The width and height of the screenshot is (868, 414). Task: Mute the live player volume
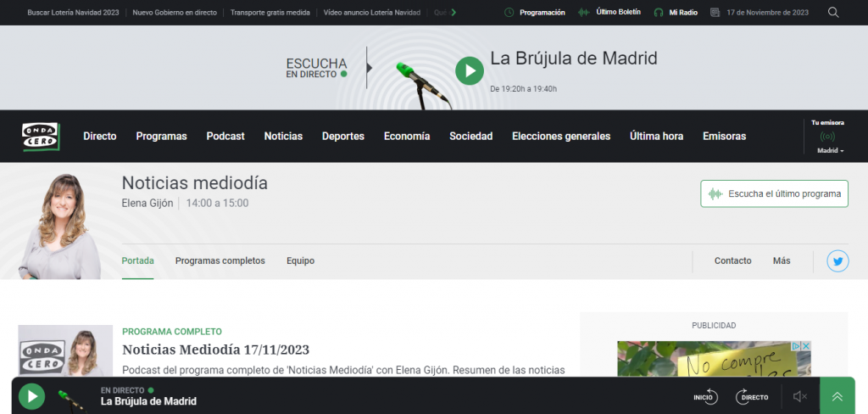click(799, 396)
